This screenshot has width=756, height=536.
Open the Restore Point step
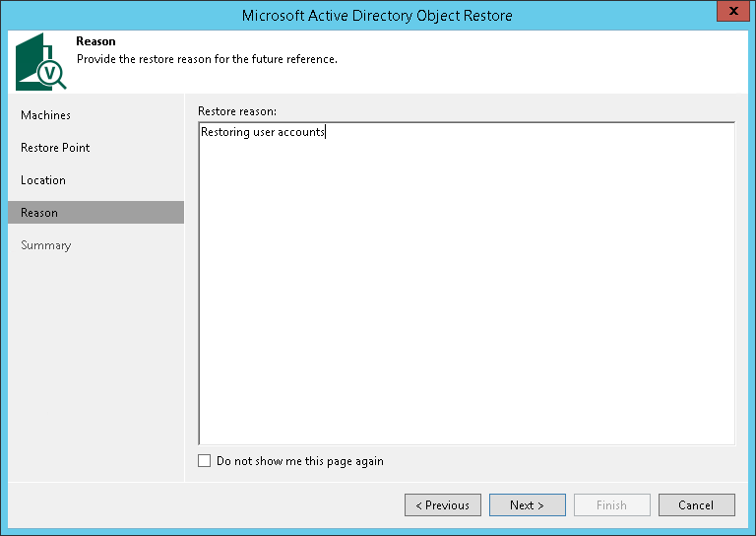(55, 148)
